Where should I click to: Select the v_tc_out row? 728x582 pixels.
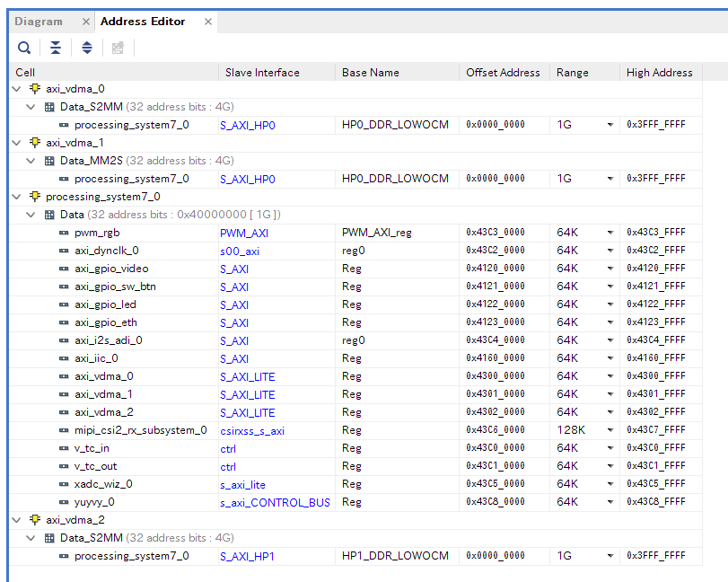356,466
